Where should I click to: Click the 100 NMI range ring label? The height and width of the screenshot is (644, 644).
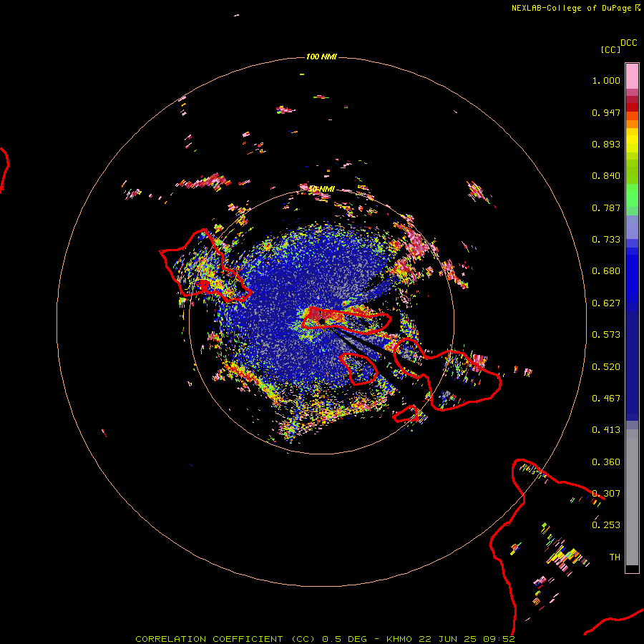pyautogui.click(x=321, y=57)
